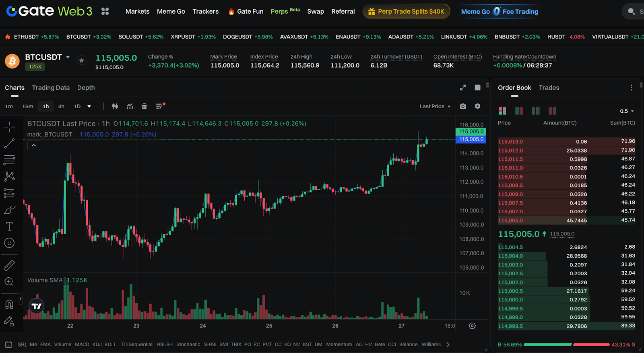Open the emoji sticker tool
This screenshot has width=644, height=353.
(x=9, y=243)
